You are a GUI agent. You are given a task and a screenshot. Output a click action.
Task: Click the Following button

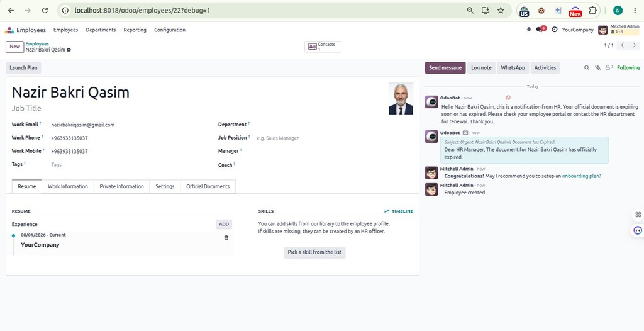(628, 68)
